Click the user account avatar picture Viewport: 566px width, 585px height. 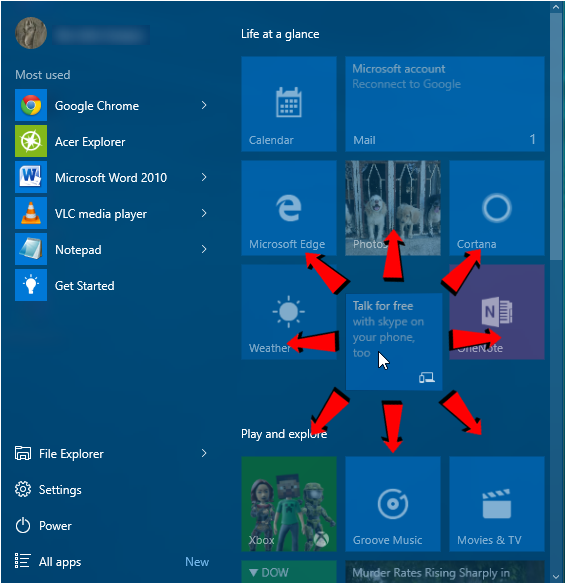click(x=31, y=33)
